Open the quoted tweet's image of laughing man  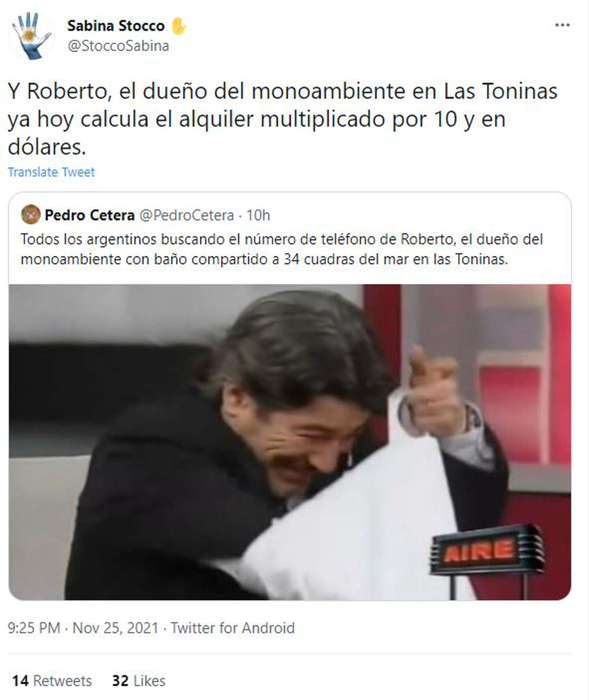coord(290,442)
